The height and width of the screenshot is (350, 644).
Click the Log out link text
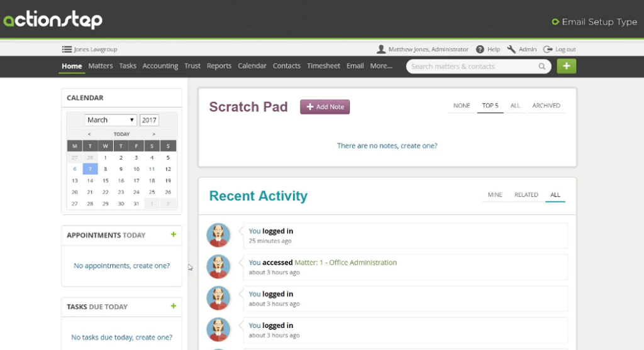click(x=565, y=49)
